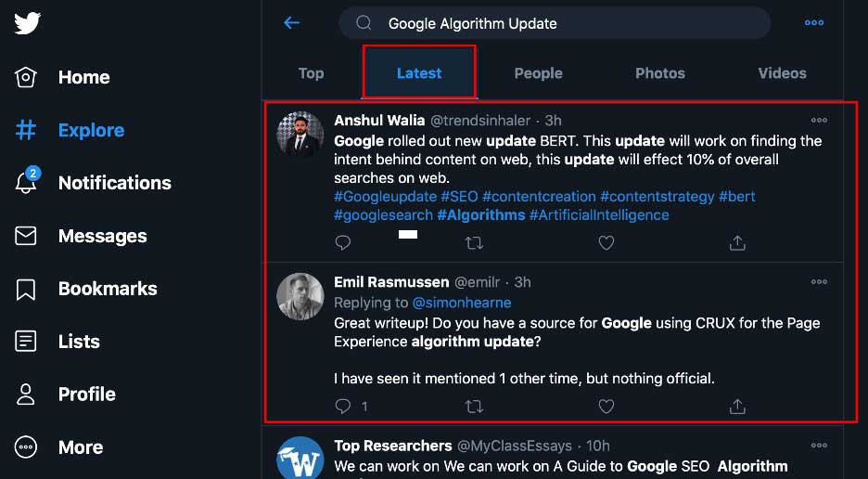Open Anshul Walia's profile picture
This screenshot has height=479, width=868.
click(x=300, y=135)
